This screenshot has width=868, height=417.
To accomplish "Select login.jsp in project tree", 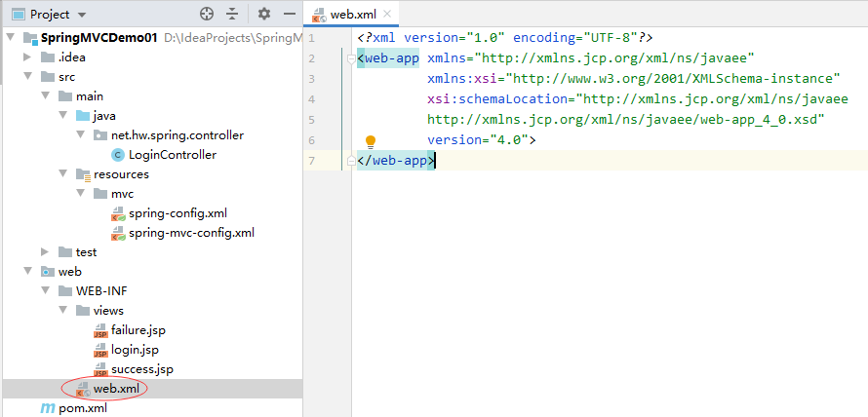I will coord(135,350).
